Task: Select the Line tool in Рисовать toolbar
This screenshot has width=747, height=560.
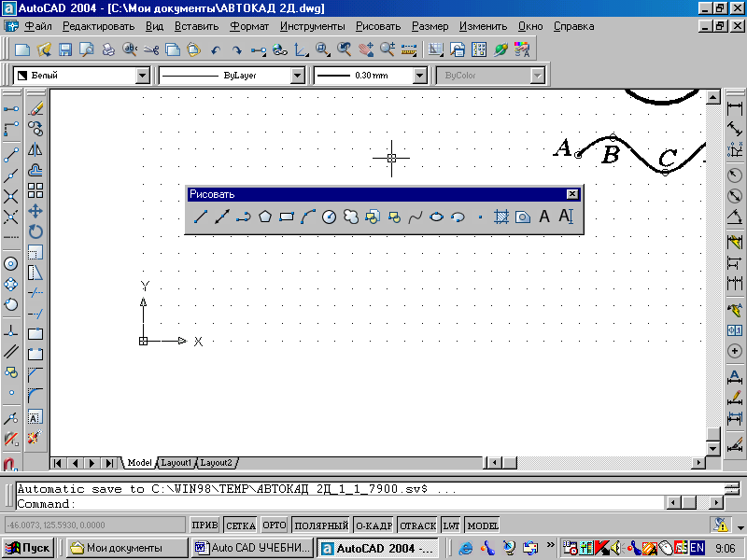Action: (201, 217)
